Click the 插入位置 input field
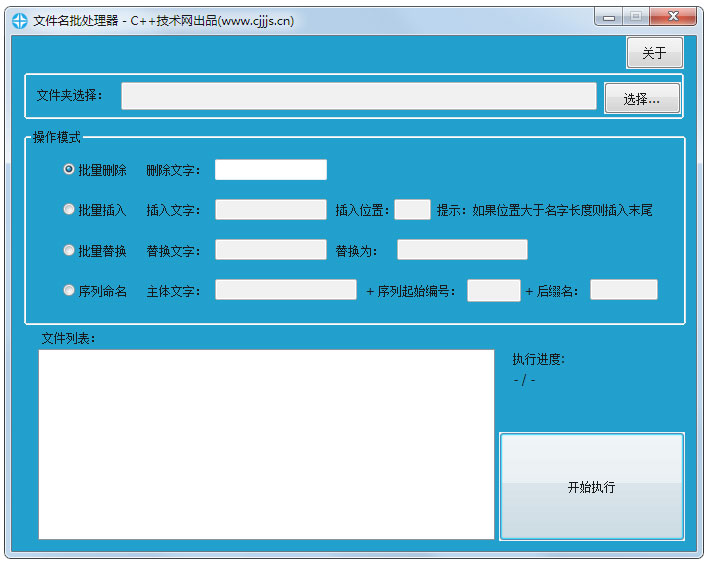 click(x=412, y=210)
